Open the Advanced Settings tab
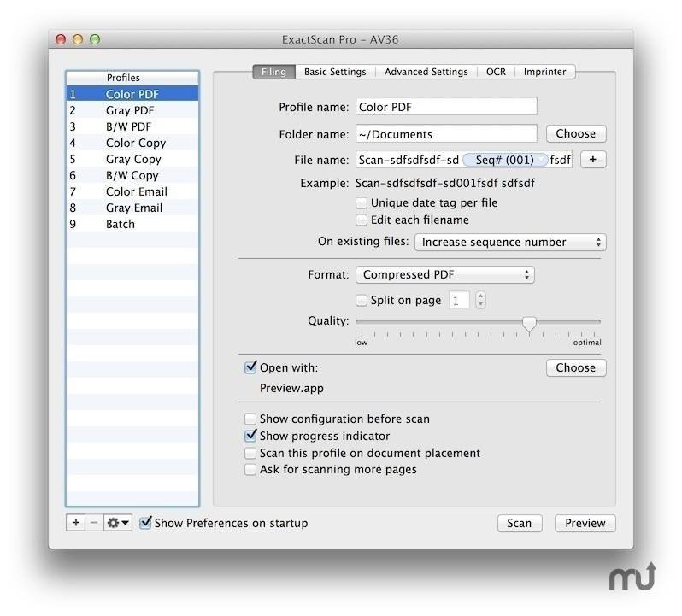Screen dimensions: 682x616 tap(426, 72)
